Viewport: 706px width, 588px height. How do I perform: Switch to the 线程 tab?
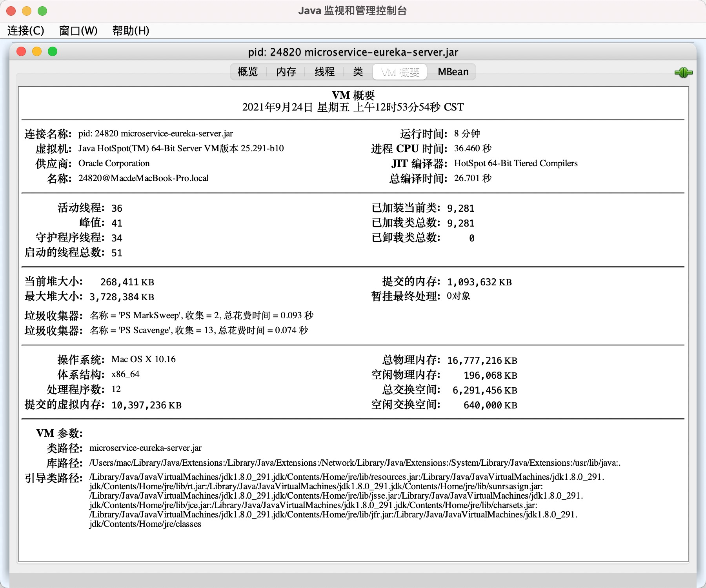(x=324, y=72)
